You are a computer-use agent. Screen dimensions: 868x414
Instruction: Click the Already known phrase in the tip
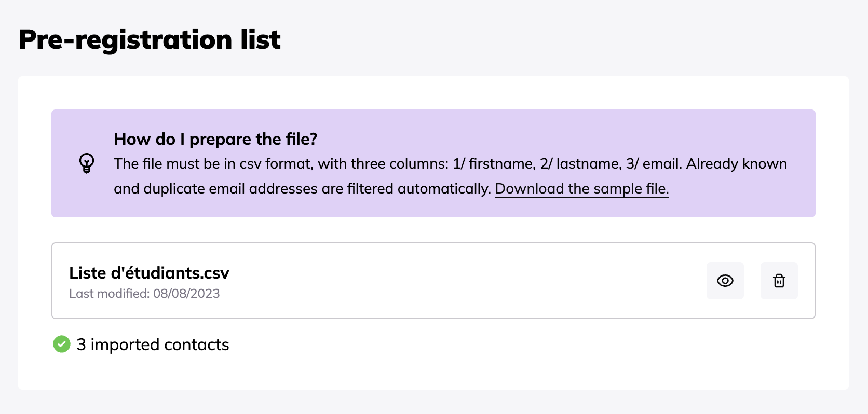point(737,164)
